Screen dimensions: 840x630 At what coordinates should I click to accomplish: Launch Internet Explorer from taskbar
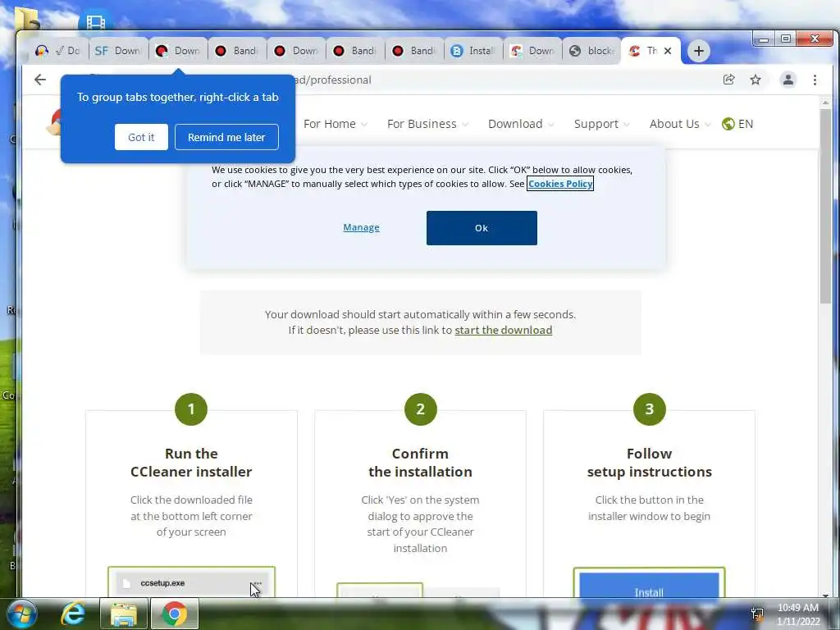click(73, 614)
